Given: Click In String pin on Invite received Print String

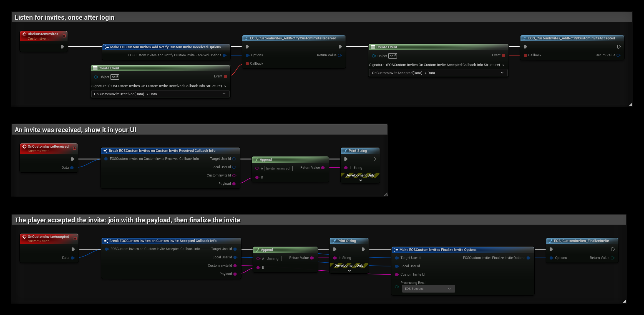Looking at the screenshot, I should [x=346, y=168].
